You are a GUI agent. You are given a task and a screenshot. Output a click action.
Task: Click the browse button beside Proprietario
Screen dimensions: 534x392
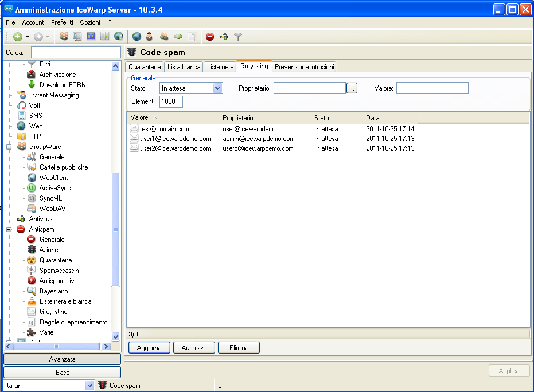[x=352, y=88]
